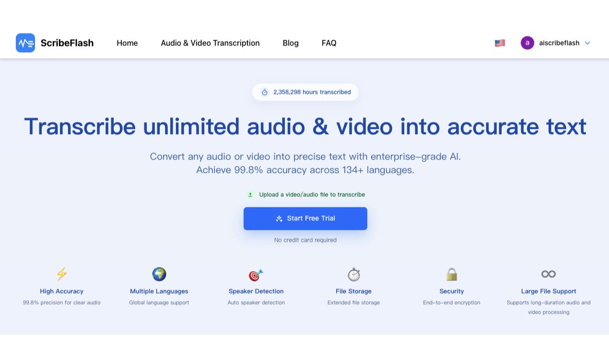The width and height of the screenshot is (609, 364).
Task: Click the No credit card required text
Action: 305,240
